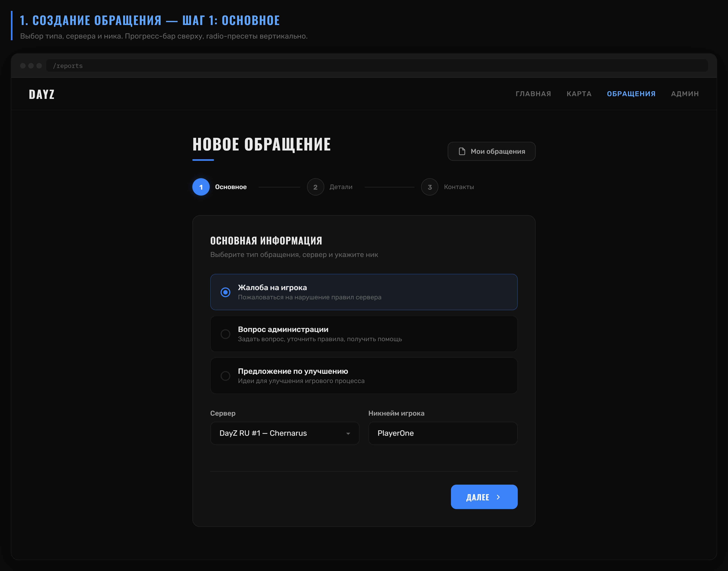Jump to step 2 circle Детали
This screenshot has height=571, width=728.
315,187
